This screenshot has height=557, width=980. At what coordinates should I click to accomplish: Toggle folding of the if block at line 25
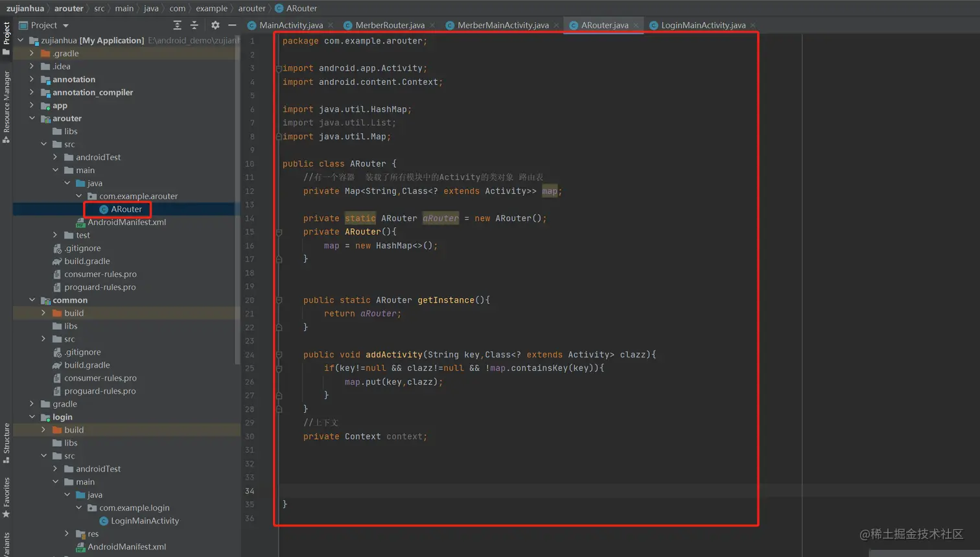pyautogui.click(x=279, y=368)
